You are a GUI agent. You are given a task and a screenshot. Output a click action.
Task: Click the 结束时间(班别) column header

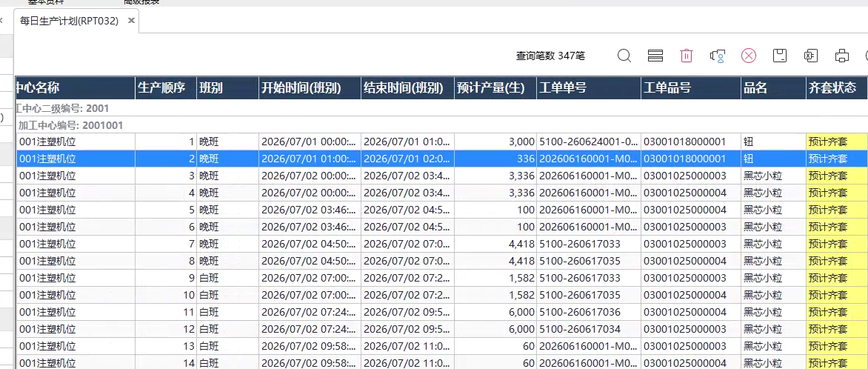pos(407,87)
